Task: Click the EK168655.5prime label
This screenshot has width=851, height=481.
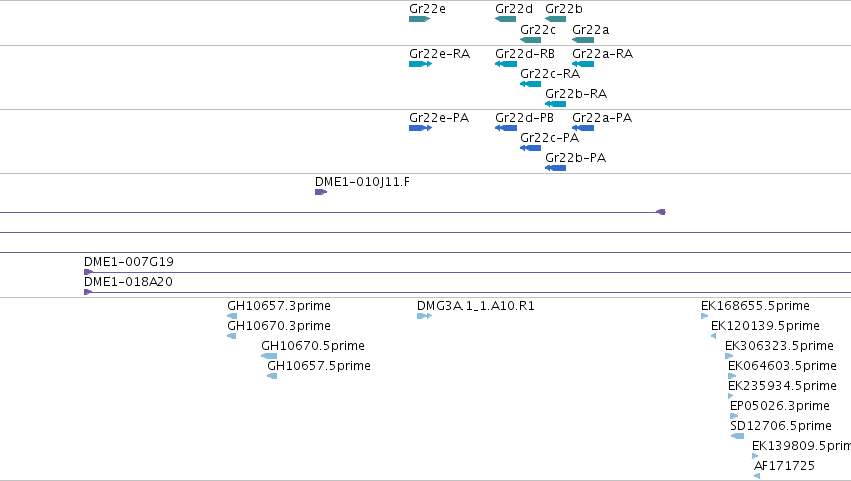Action: [755, 306]
